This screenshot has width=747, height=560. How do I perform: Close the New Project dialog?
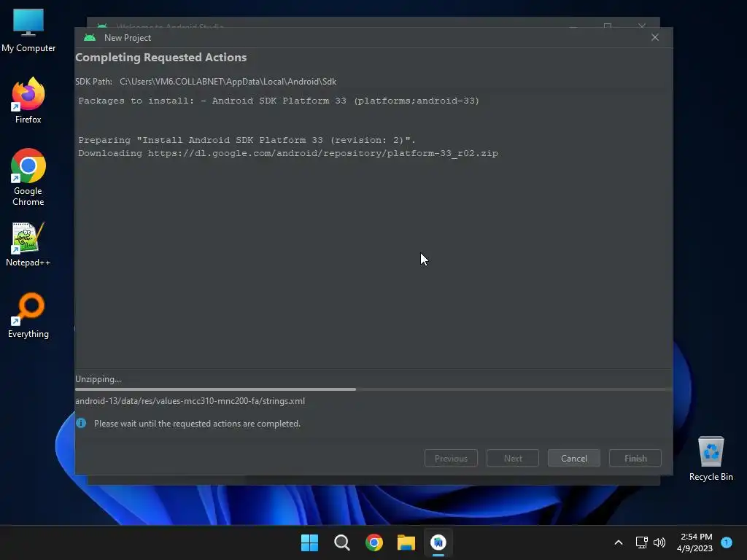655,38
